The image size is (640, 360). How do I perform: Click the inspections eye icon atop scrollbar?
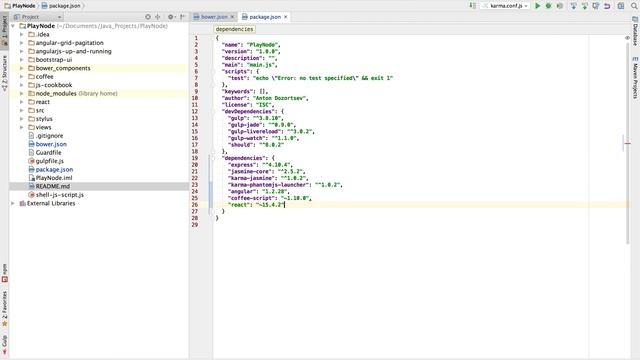pyautogui.click(x=627, y=38)
